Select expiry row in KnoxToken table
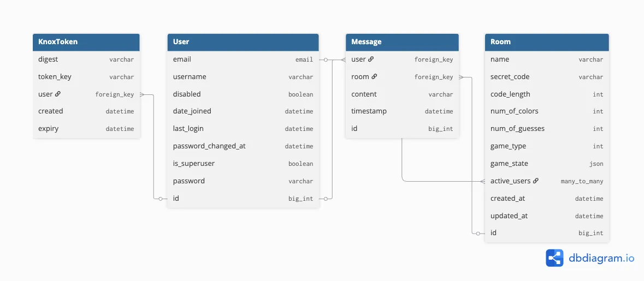644x281 pixels. pyautogui.click(x=86, y=129)
